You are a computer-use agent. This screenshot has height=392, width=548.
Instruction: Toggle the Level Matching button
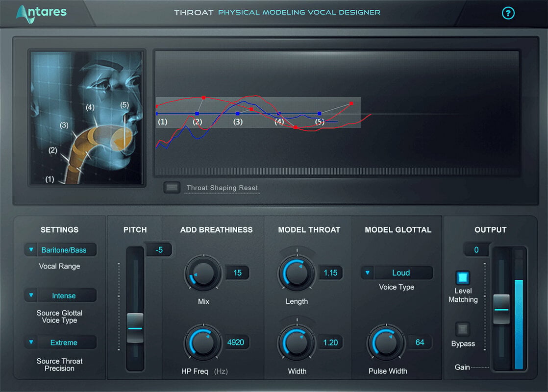pos(463,277)
